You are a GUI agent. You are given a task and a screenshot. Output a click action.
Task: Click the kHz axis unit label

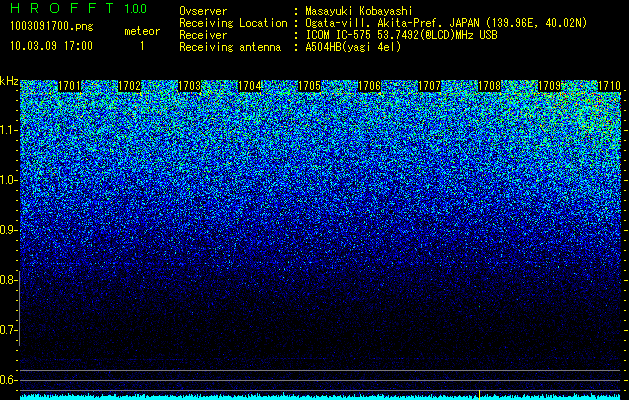click(9, 81)
